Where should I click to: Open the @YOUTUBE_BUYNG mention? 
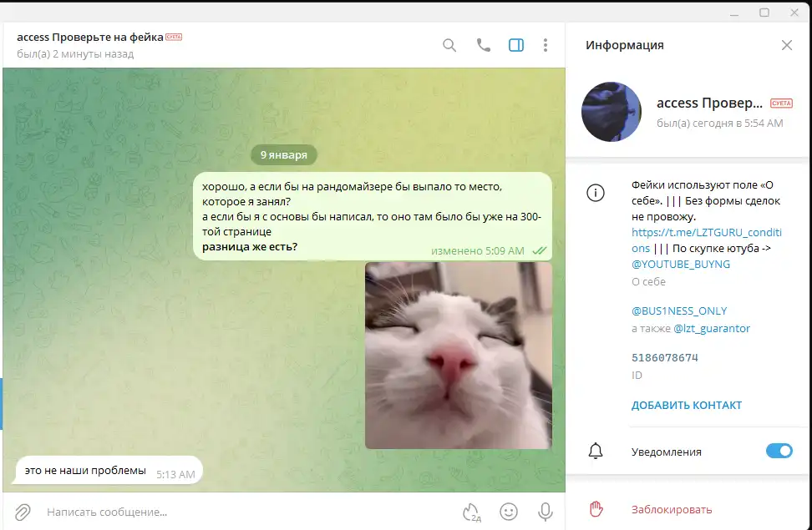[x=681, y=264]
